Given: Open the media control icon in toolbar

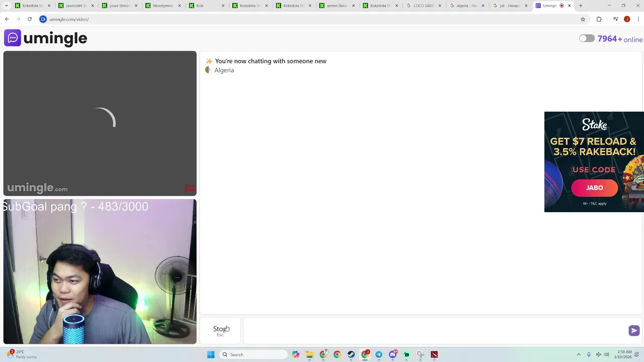Looking at the screenshot, I should click(615, 19).
